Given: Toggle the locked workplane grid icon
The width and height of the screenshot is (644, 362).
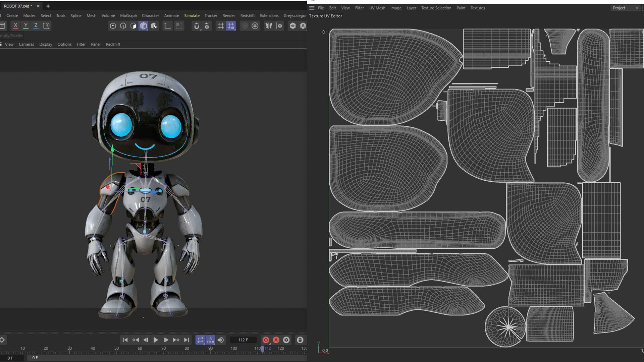Looking at the screenshot, I should pyautogui.click(x=231, y=26).
